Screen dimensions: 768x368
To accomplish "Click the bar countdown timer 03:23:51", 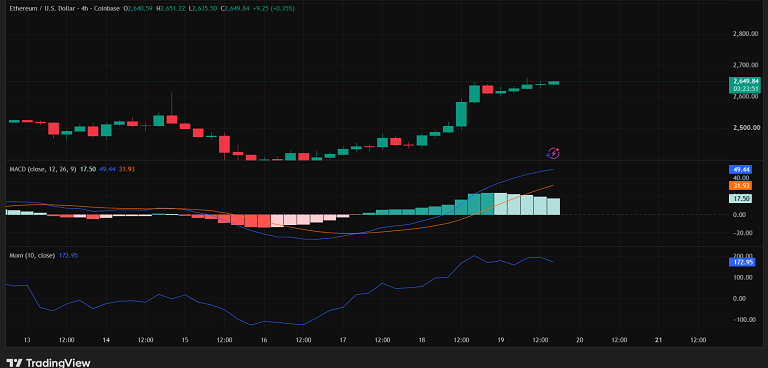I will (x=745, y=89).
